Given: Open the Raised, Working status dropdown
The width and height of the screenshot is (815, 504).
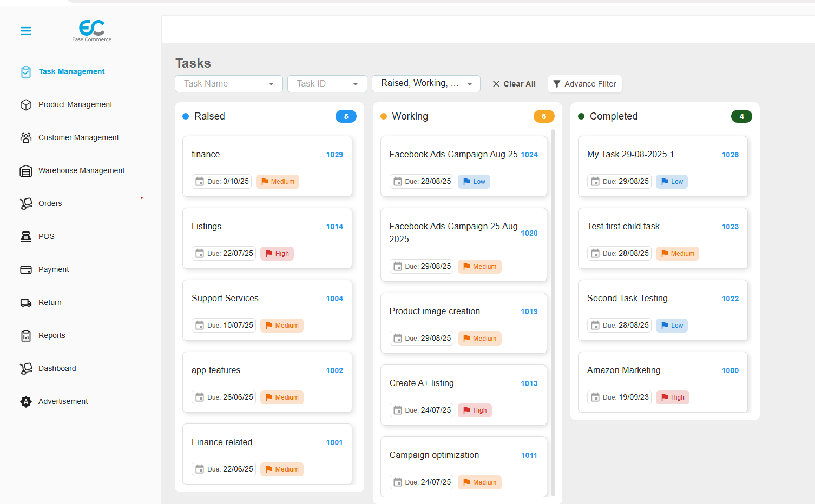Looking at the screenshot, I should [x=426, y=84].
